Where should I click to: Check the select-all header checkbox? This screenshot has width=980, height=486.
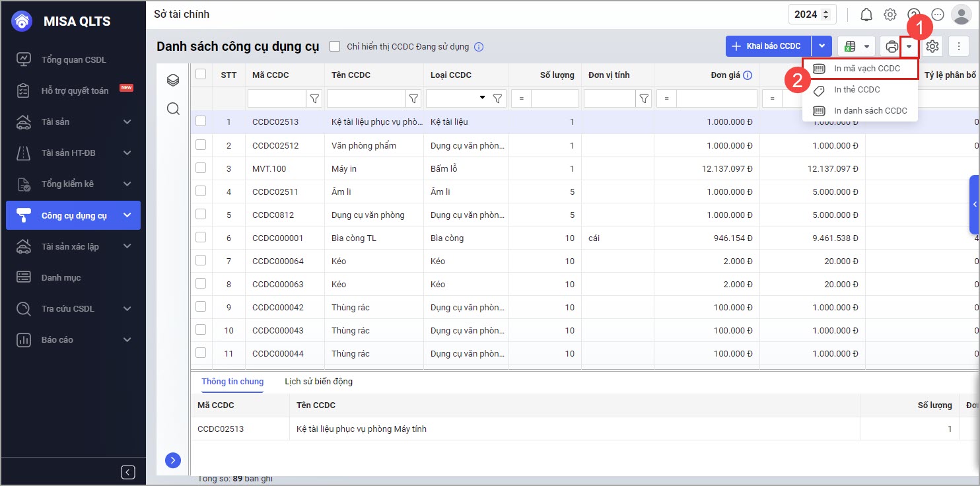201,75
